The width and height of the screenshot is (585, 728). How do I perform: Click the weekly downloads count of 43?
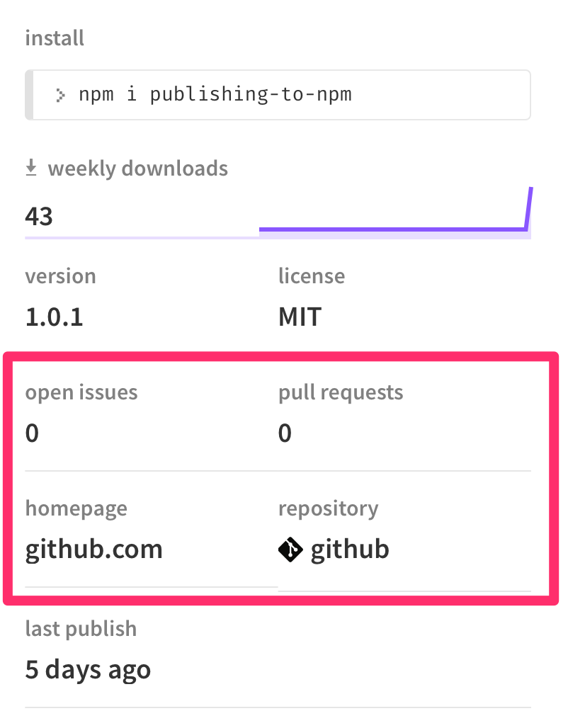[39, 216]
